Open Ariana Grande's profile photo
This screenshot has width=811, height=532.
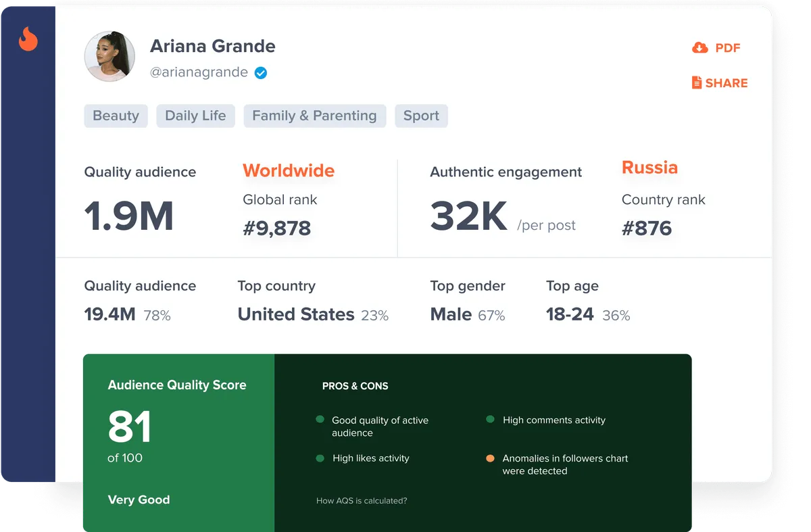109,56
